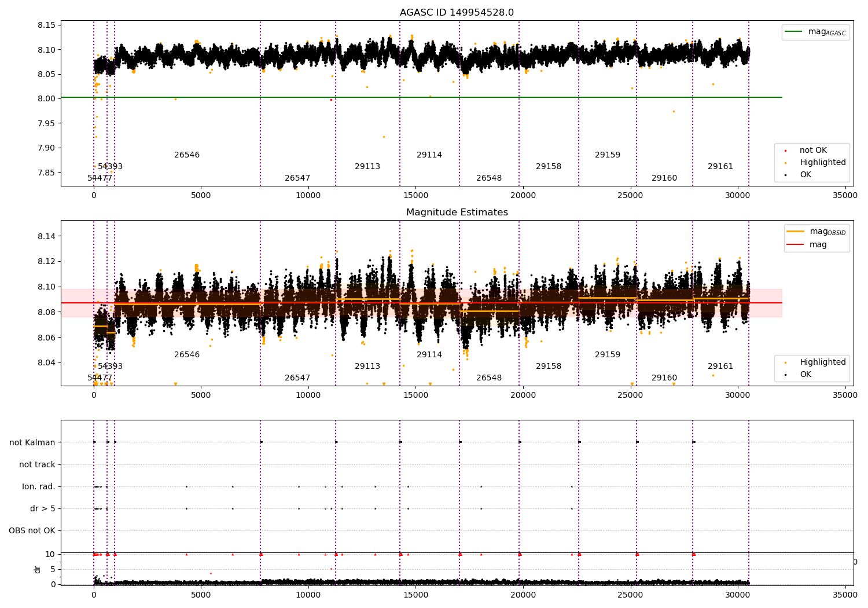The height and width of the screenshot is (608, 868).
Task: Click obsid label 26546 in the top plot
Action: pyautogui.click(x=187, y=155)
